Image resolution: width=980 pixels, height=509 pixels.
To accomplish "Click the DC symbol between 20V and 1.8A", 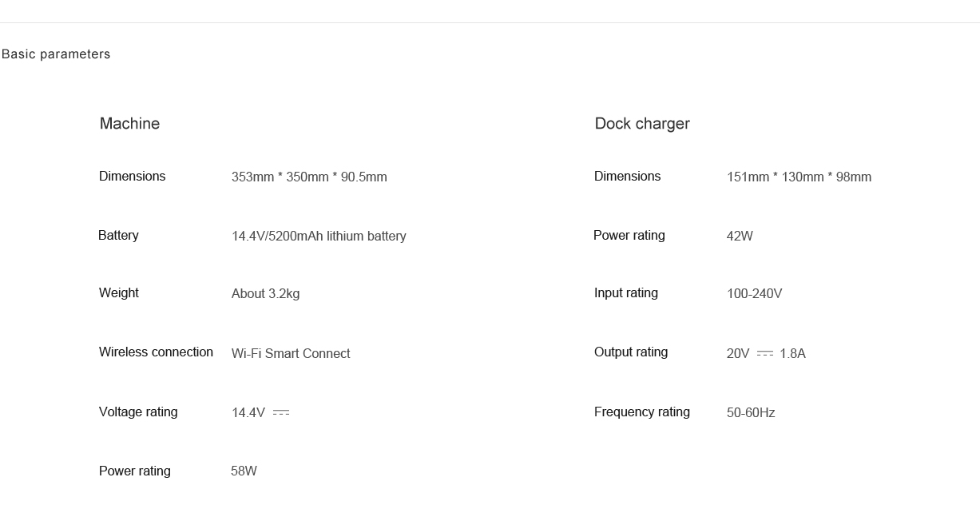I will click(765, 353).
